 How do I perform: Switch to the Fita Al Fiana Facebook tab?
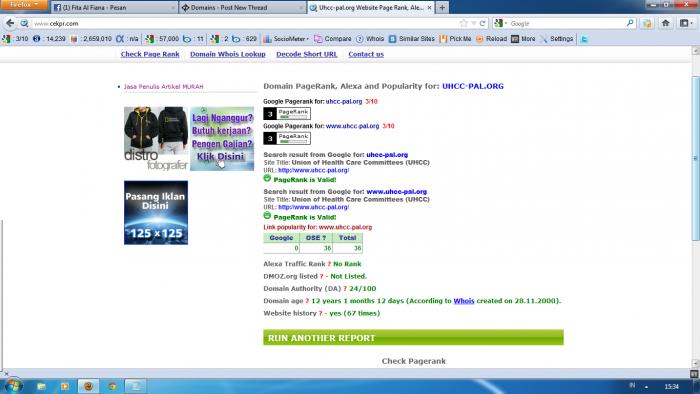[115, 8]
